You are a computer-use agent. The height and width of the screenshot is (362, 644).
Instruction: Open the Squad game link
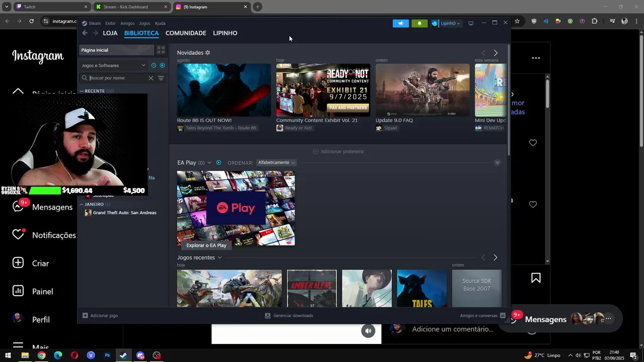click(386, 128)
